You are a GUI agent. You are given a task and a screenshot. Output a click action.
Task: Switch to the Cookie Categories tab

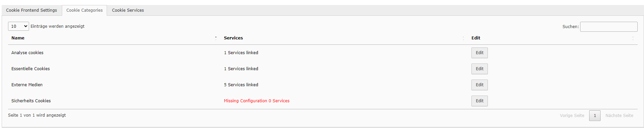click(84, 10)
